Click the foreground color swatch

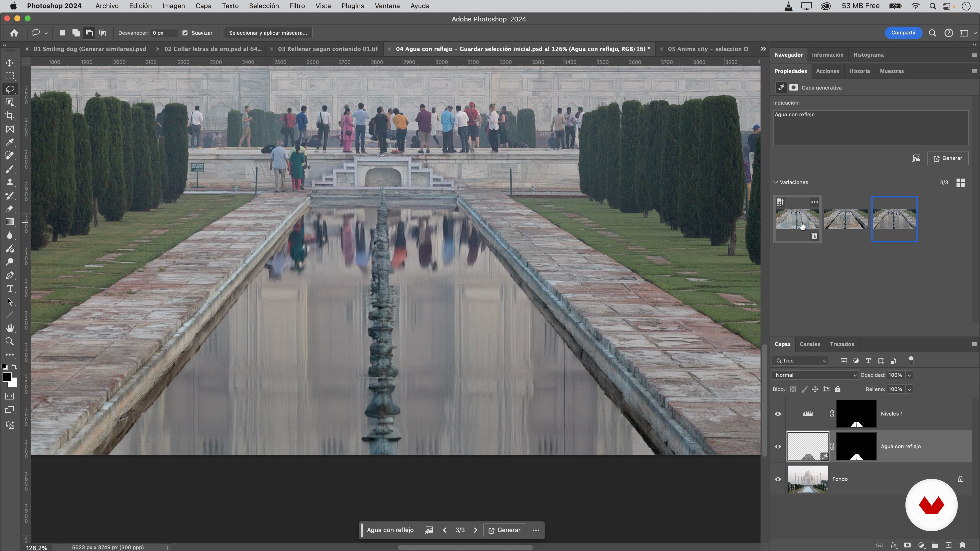click(x=7, y=377)
